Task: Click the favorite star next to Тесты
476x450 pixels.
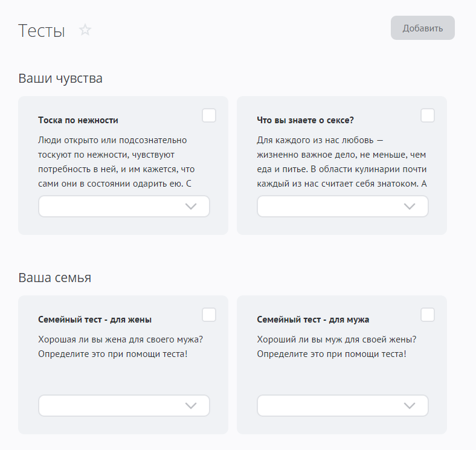Action: pyautogui.click(x=85, y=30)
